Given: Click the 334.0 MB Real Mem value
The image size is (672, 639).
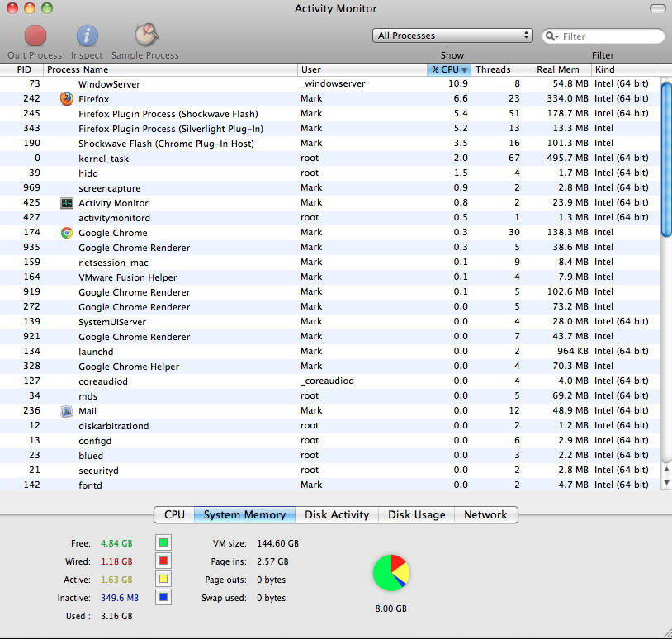Looking at the screenshot, I should (x=567, y=98).
